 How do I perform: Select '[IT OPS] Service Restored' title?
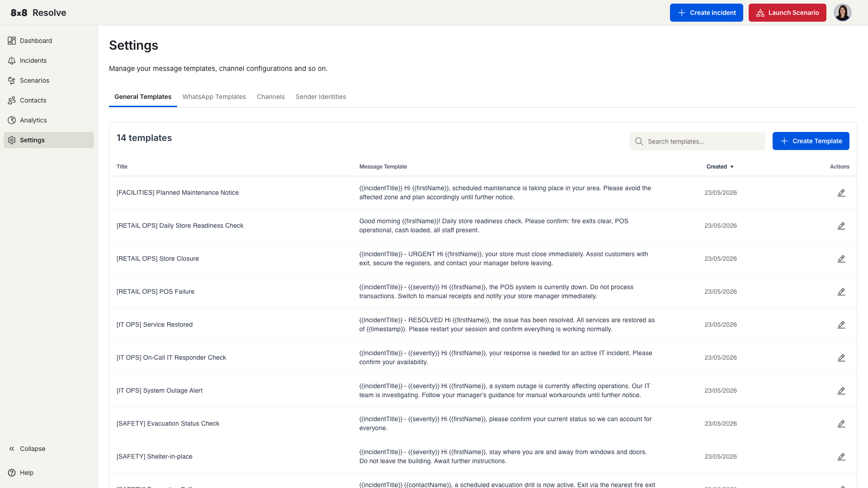click(155, 324)
